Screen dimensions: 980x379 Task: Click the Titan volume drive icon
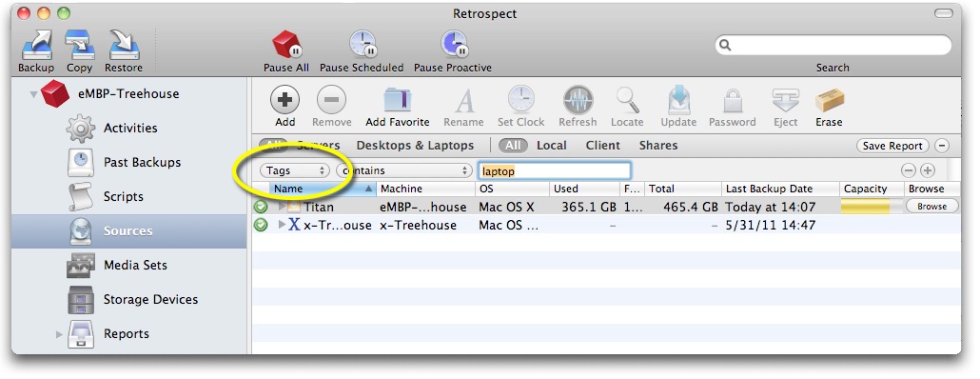coord(294,207)
